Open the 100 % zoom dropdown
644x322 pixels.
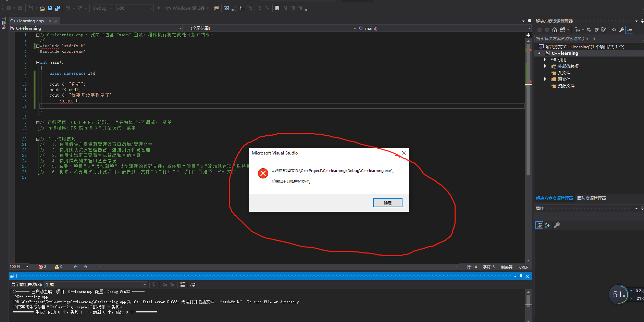(19, 267)
